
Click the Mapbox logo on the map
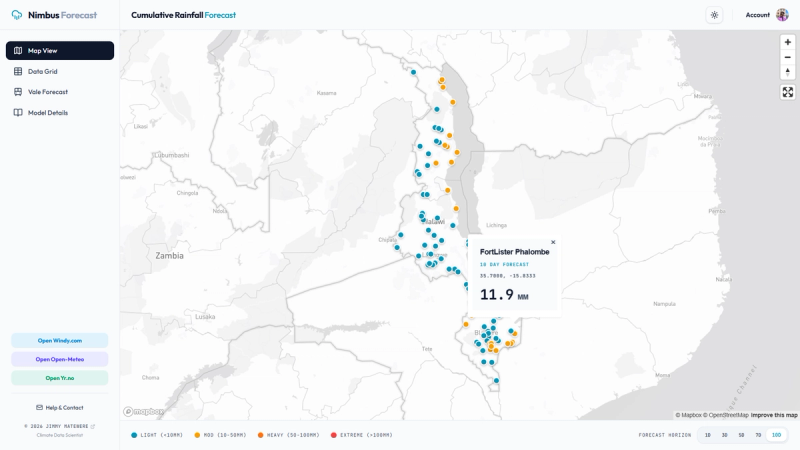(143, 411)
